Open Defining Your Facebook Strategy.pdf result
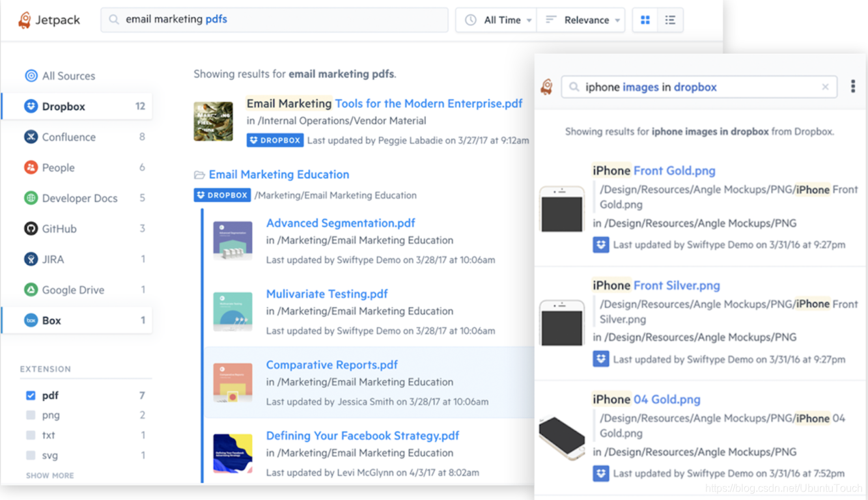The height and width of the screenshot is (500, 868). click(x=363, y=436)
